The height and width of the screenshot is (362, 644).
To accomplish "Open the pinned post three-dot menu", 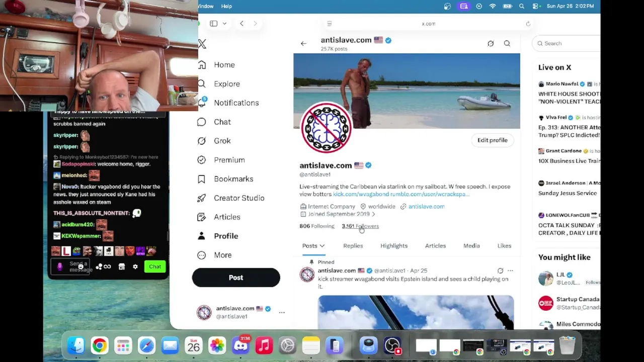I will click(x=510, y=271).
